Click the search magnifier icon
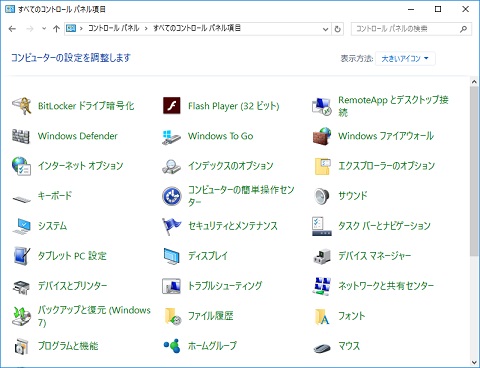Image resolution: width=480 pixels, height=368 pixels. [463, 29]
